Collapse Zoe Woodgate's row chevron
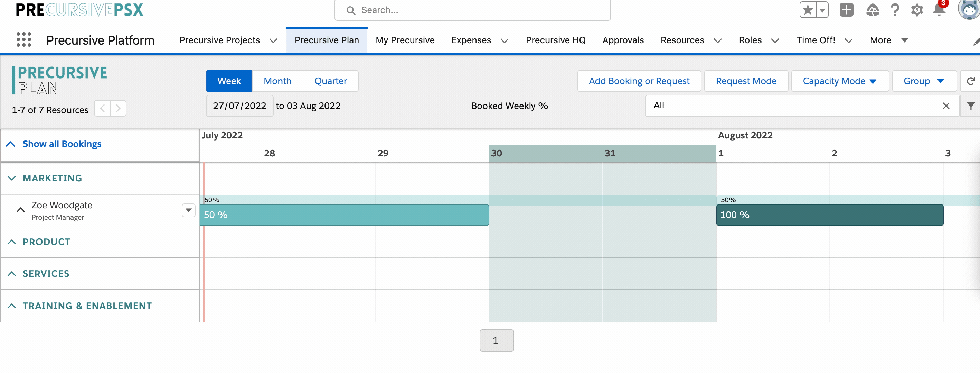This screenshot has width=980, height=373. click(x=20, y=210)
